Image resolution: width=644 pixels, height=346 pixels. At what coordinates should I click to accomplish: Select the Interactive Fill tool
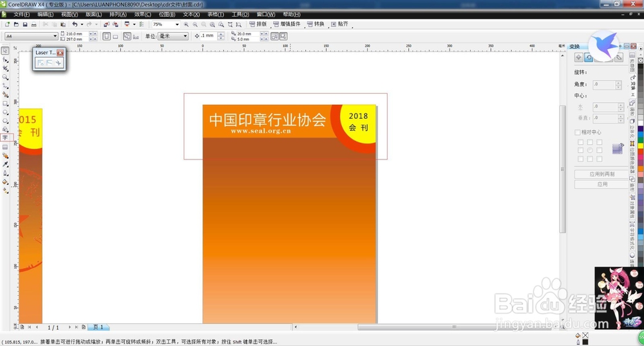tap(5, 190)
